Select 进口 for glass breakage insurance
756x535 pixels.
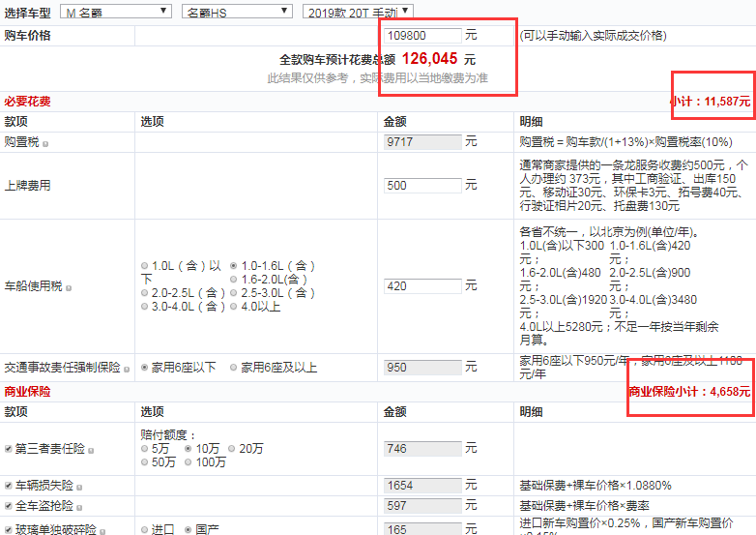pos(144,530)
